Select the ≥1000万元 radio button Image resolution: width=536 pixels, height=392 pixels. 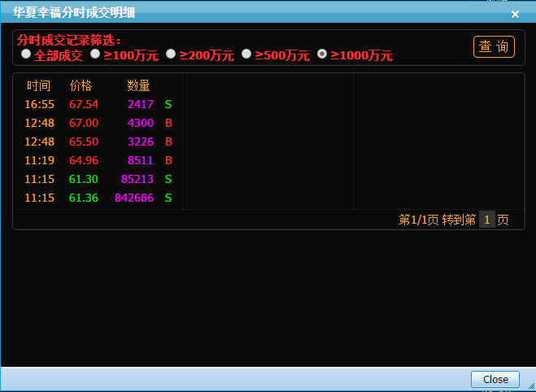(x=322, y=54)
